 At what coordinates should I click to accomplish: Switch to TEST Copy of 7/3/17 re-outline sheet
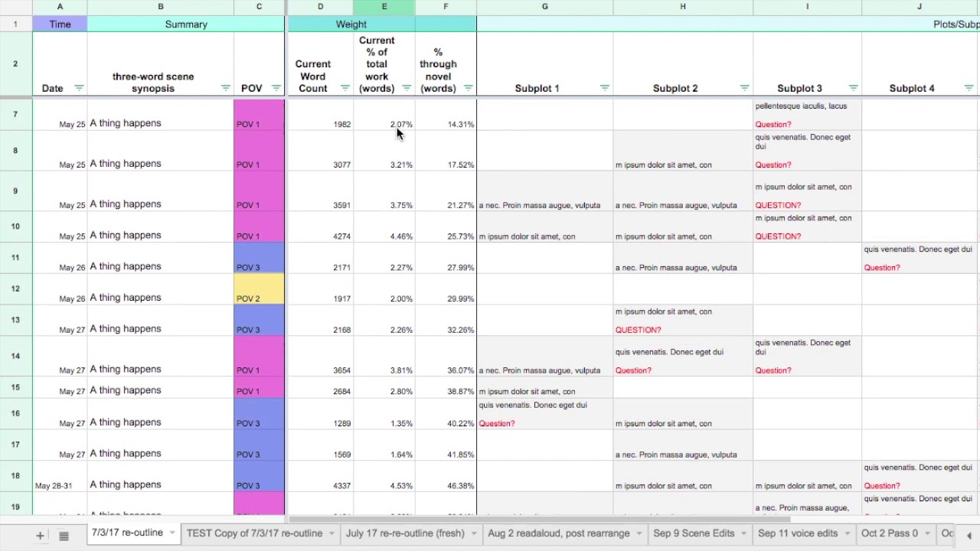pyautogui.click(x=254, y=533)
